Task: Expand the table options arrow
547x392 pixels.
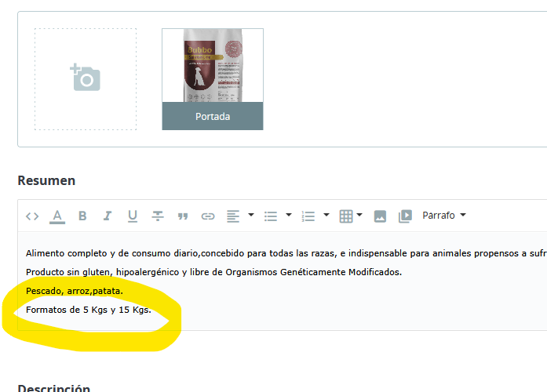Action: pyautogui.click(x=359, y=215)
